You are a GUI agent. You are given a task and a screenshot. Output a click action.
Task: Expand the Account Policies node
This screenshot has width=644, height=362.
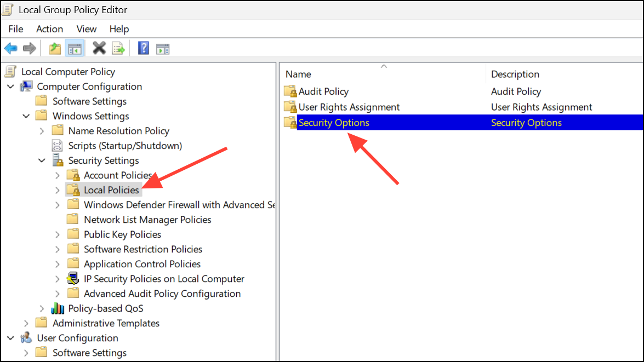pos(58,175)
